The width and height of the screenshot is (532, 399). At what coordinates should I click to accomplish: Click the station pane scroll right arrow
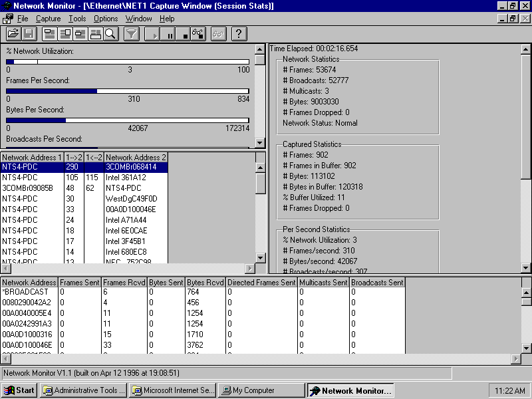point(516,358)
